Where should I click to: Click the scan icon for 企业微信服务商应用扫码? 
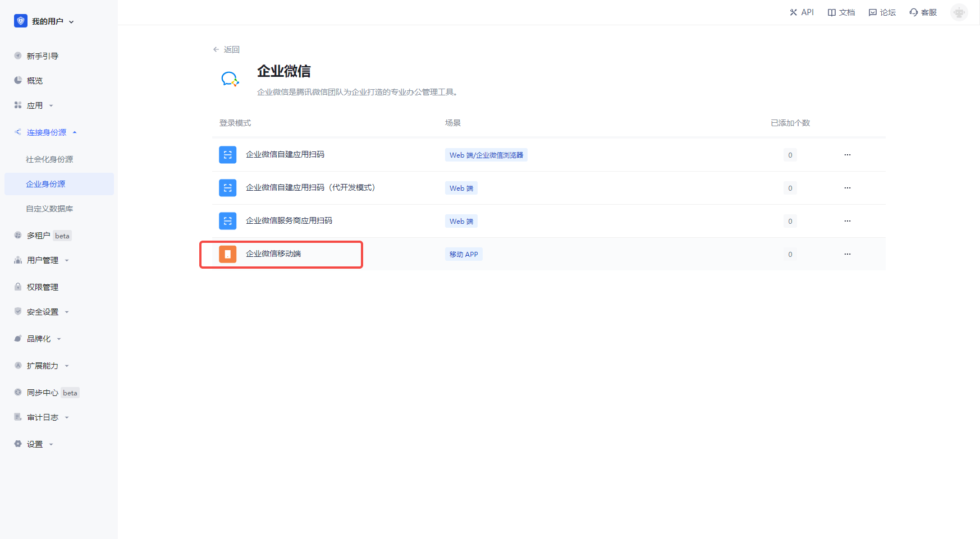click(227, 221)
